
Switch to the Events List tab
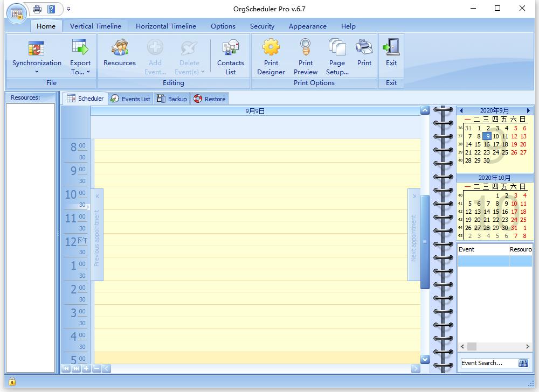(x=130, y=99)
